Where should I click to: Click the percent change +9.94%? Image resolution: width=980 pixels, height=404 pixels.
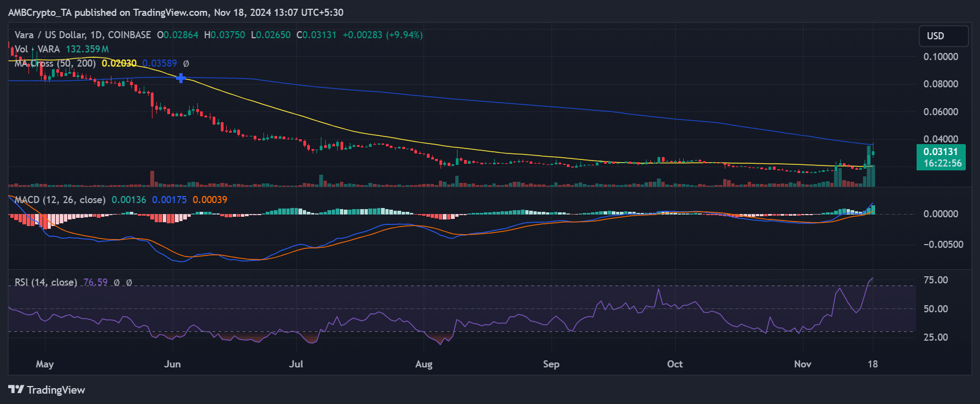click(404, 35)
